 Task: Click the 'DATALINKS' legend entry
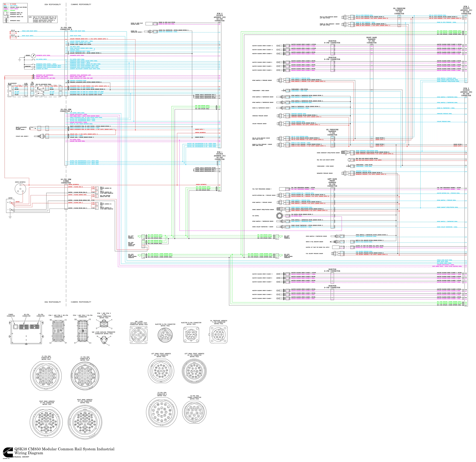coord(13,10)
